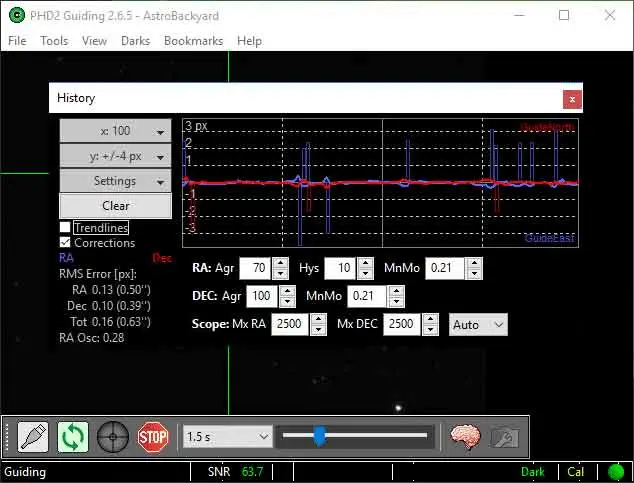Open the Tools menu

click(54, 41)
